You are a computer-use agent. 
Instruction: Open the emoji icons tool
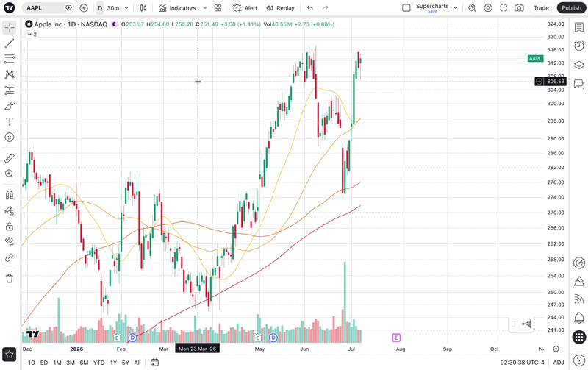click(x=10, y=138)
